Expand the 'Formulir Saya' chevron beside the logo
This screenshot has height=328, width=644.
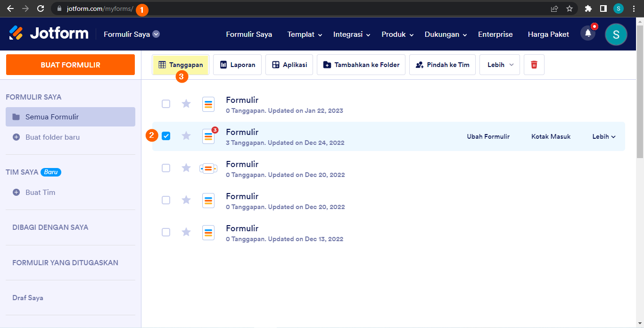coord(156,34)
